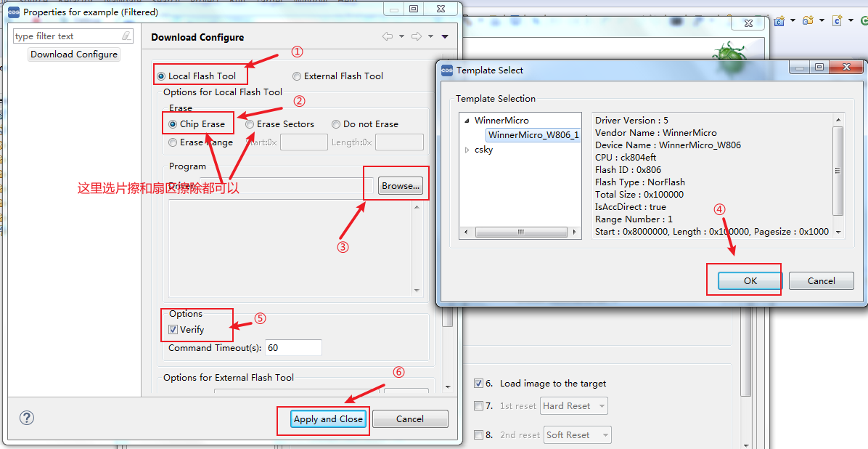Choose the Erase Sectors option
Viewport: 868px width, 449px height.
point(250,124)
